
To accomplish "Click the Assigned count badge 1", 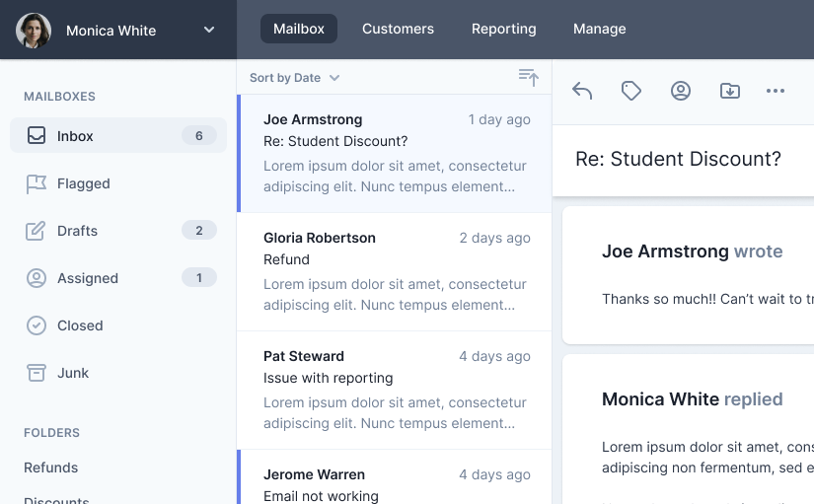I will point(199,278).
